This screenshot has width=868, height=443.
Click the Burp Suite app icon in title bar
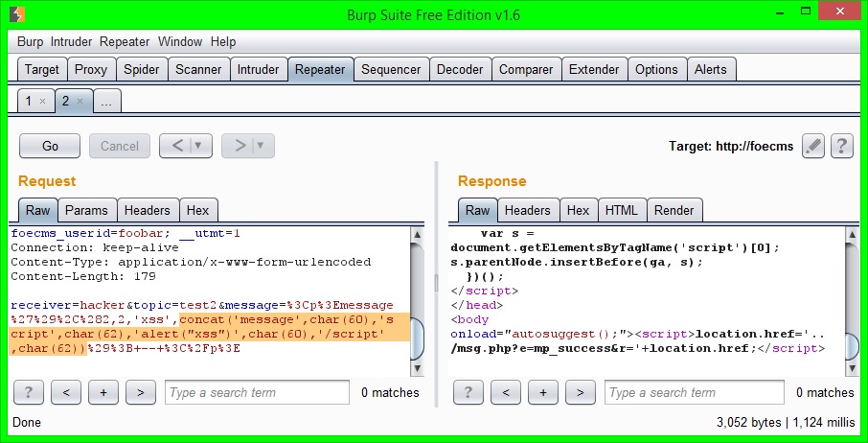17,14
